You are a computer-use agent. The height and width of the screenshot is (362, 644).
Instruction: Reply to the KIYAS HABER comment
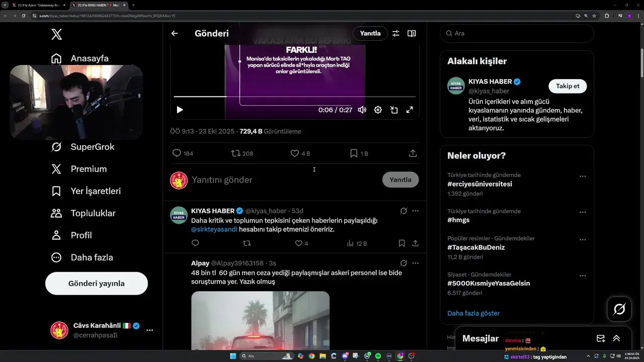(x=195, y=243)
